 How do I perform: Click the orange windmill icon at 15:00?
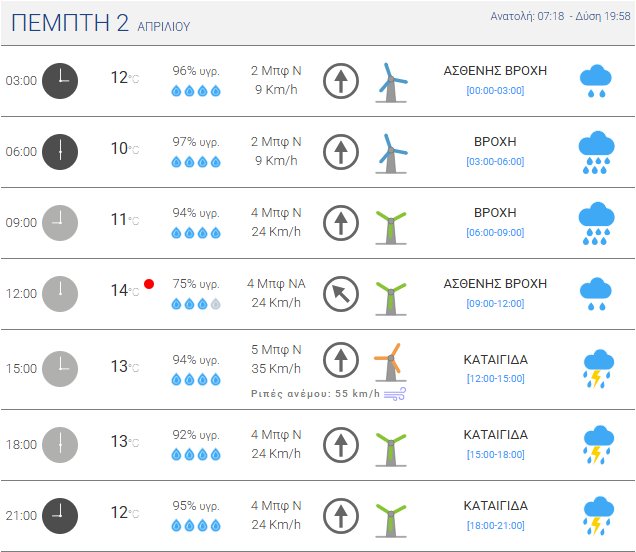click(x=391, y=362)
